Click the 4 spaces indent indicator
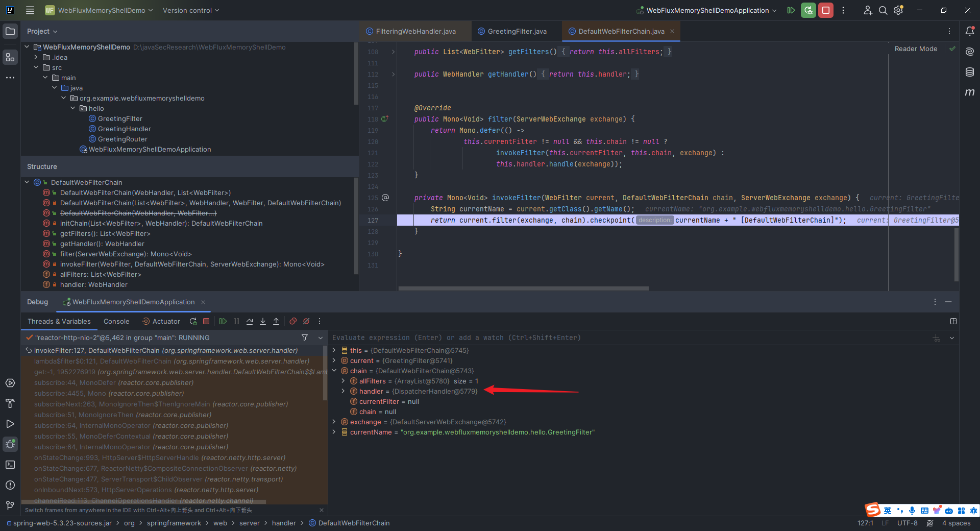Image resolution: width=980 pixels, height=531 pixels. point(956,523)
